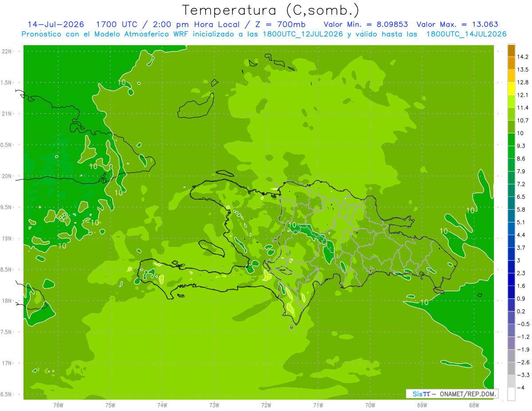Screen dimensions: 532x411
Task: Click the colorbar value '-3.3'
Action: tap(523, 375)
